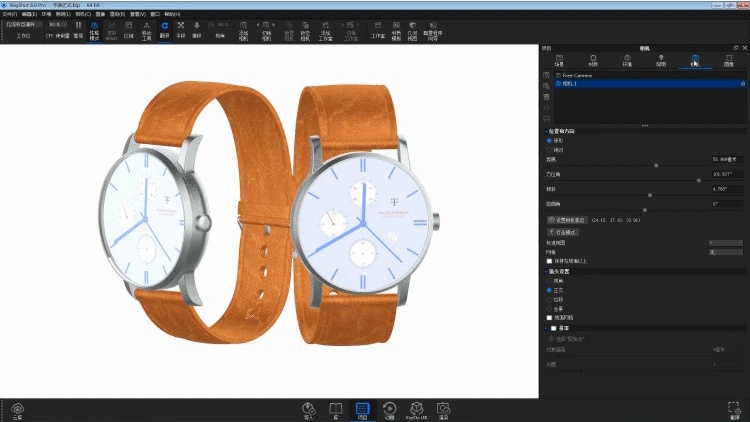
Task: Switch to the Environment (环境) project tab
Action: 627,61
